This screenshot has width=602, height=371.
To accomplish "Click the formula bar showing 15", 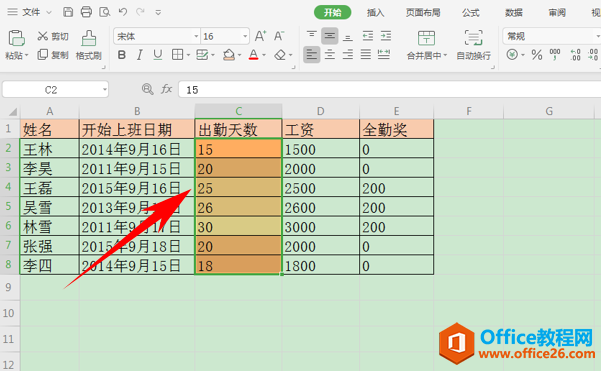I will click(390, 90).
